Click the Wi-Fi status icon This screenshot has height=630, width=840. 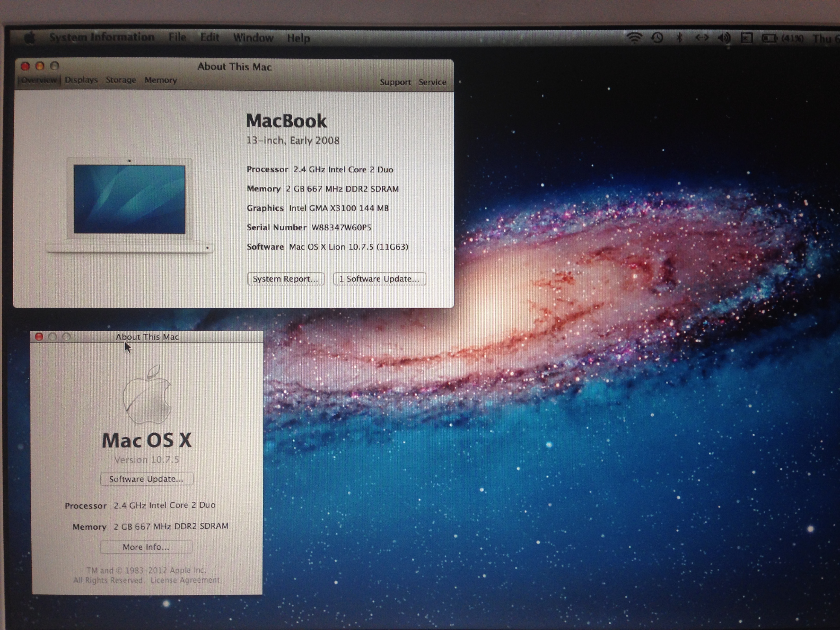pyautogui.click(x=634, y=38)
